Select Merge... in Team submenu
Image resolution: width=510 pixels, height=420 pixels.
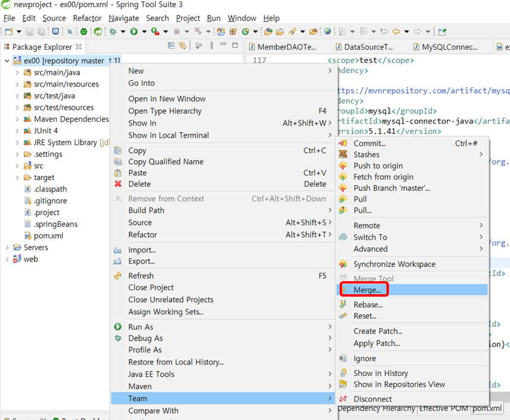pos(412,289)
